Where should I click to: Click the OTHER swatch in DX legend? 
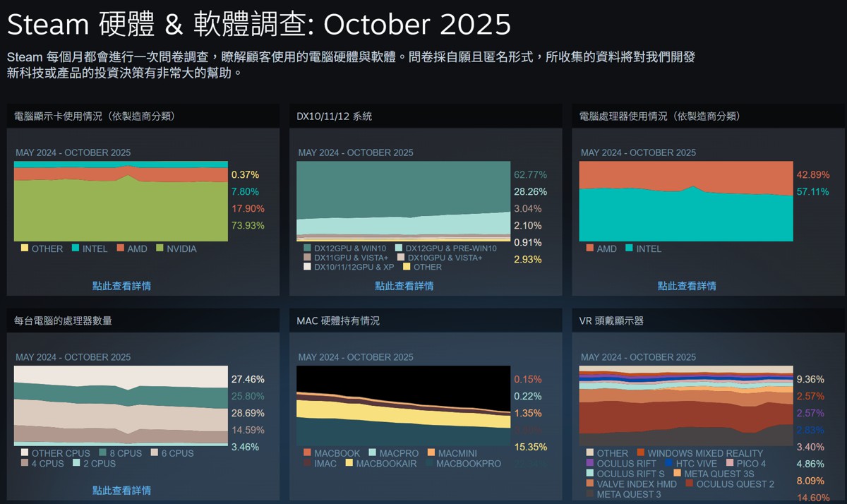tap(407, 267)
